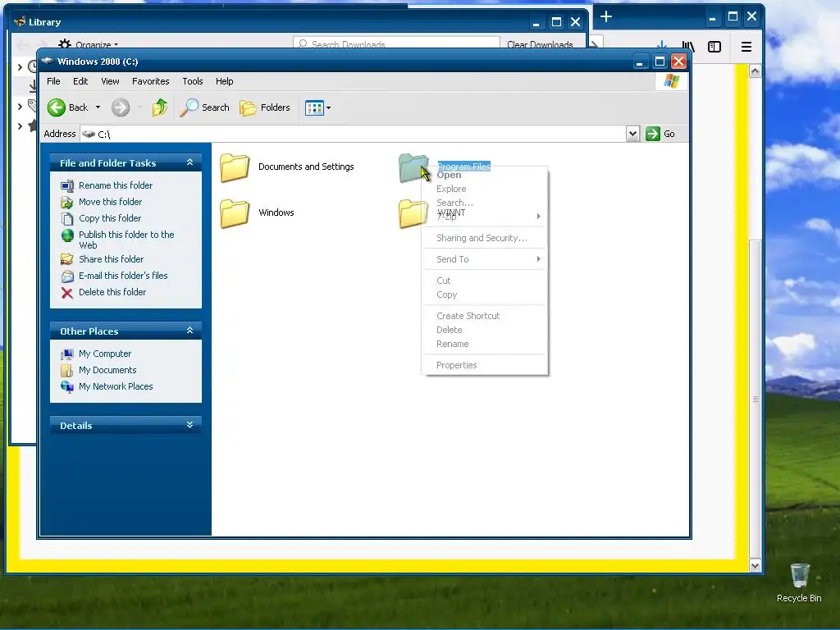Click the Rename this folder icon
Viewport: 840px width, 630px height.
pyautogui.click(x=67, y=186)
